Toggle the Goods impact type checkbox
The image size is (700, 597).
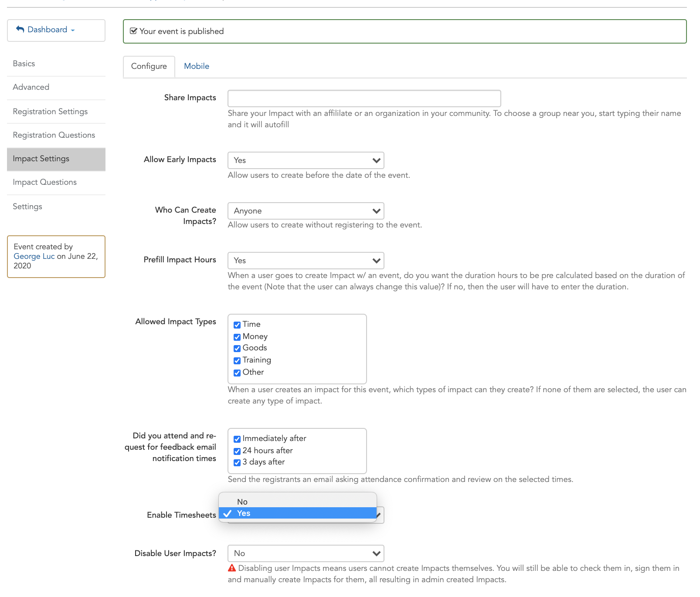click(x=237, y=348)
